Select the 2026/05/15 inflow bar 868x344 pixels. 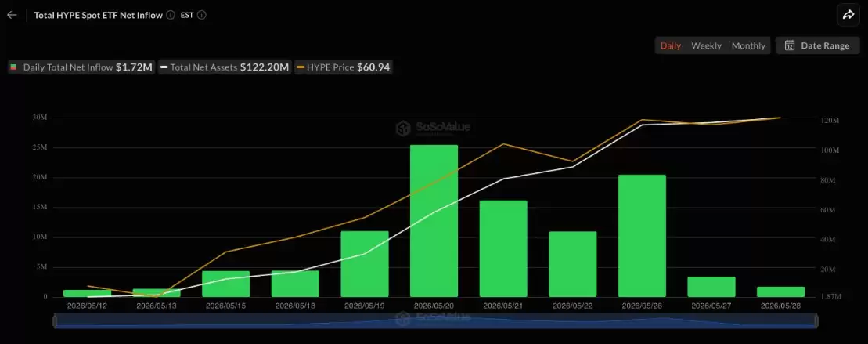click(x=226, y=284)
